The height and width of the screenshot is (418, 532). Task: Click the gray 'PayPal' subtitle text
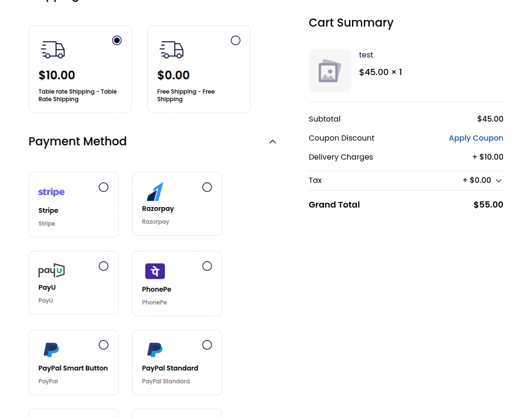coord(48,381)
